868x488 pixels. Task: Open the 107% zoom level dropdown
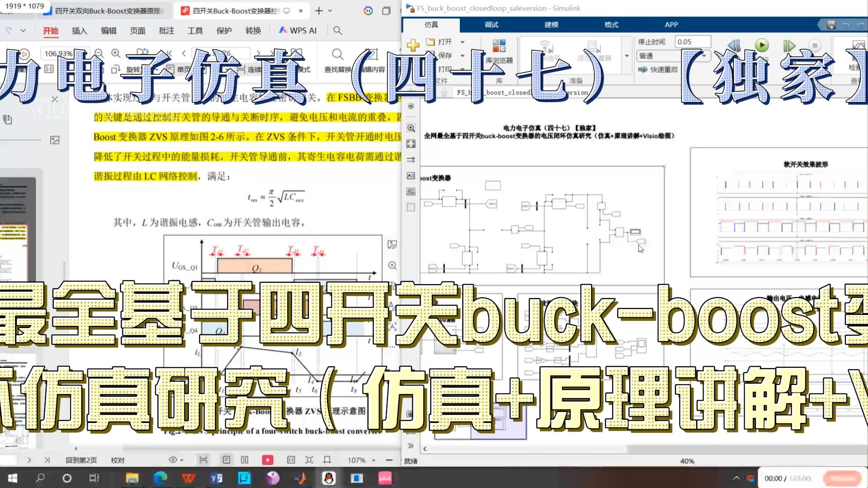click(373, 460)
